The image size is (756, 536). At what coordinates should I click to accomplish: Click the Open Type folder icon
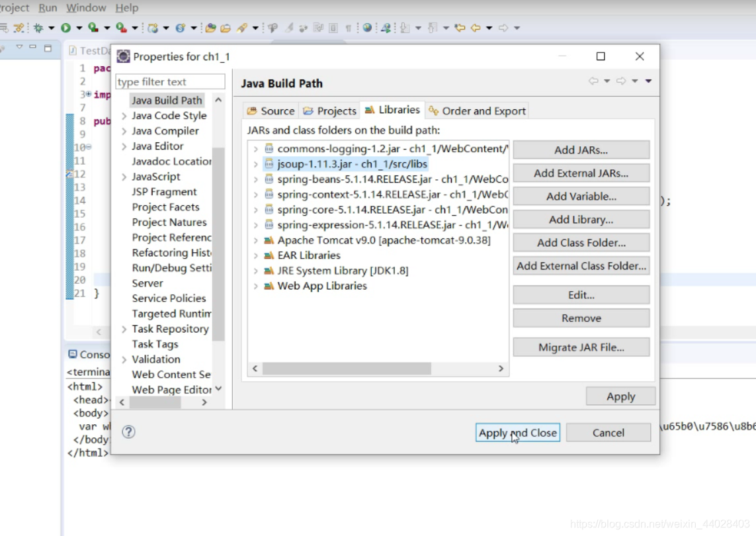pyautogui.click(x=211, y=28)
